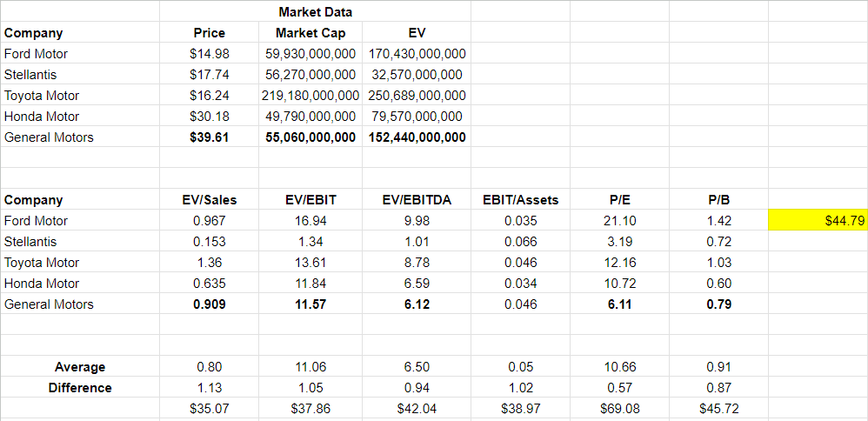Screen dimensions: 868x421
Task: Select Toyota Motor price cell $16.24
Action: 210,96
